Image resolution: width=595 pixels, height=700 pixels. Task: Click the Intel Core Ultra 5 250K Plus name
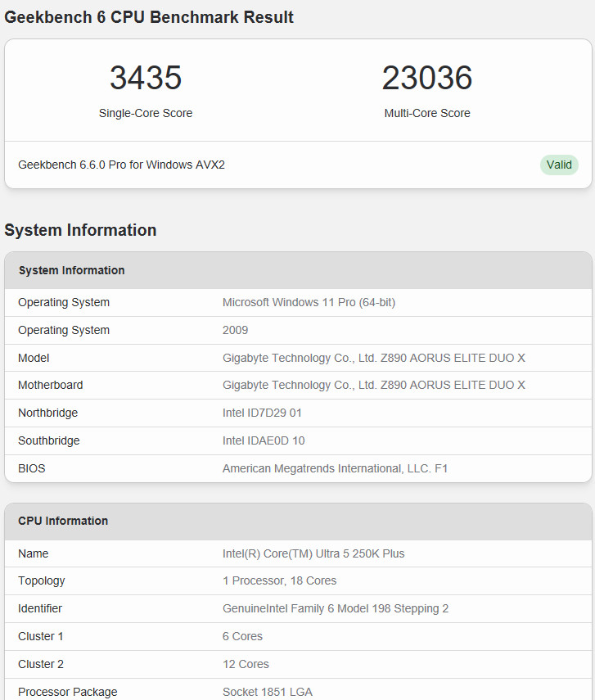click(x=313, y=553)
